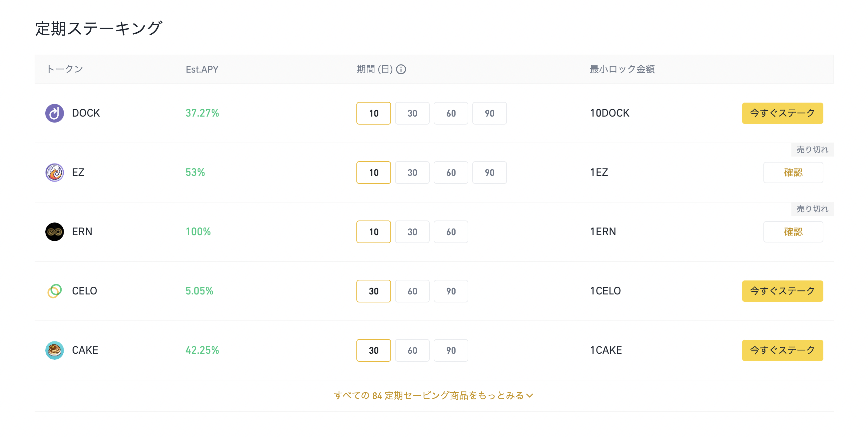
Task: Click the 5.05% APY value
Action: pos(200,291)
